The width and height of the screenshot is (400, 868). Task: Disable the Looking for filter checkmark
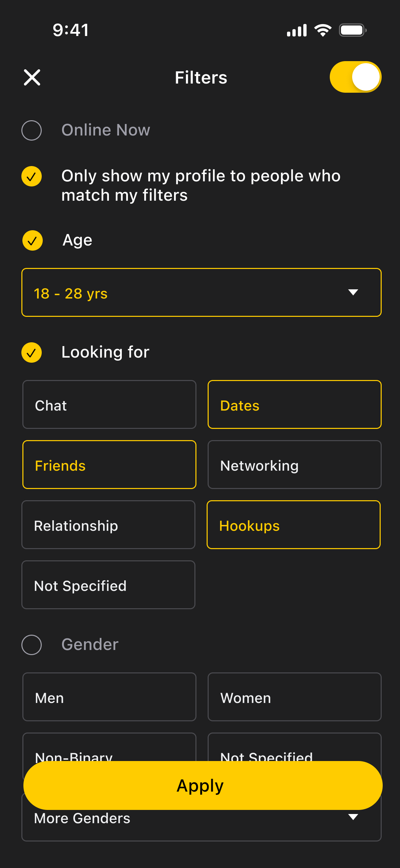click(x=32, y=352)
